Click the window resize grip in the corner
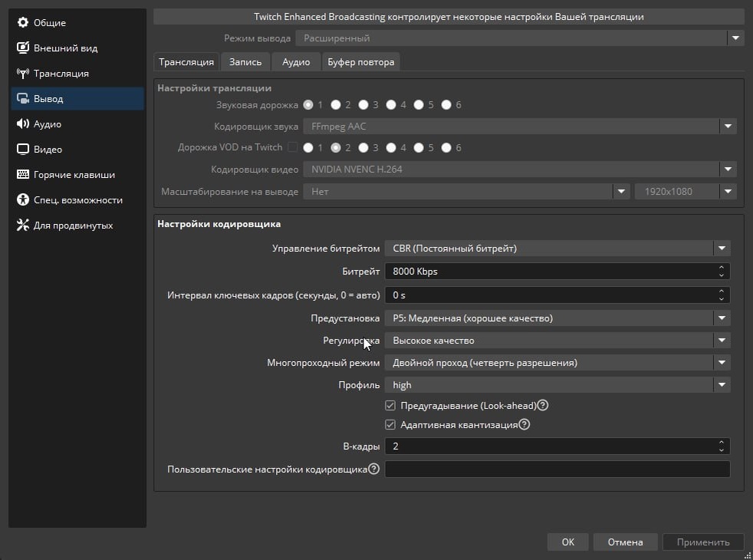 click(747, 555)
